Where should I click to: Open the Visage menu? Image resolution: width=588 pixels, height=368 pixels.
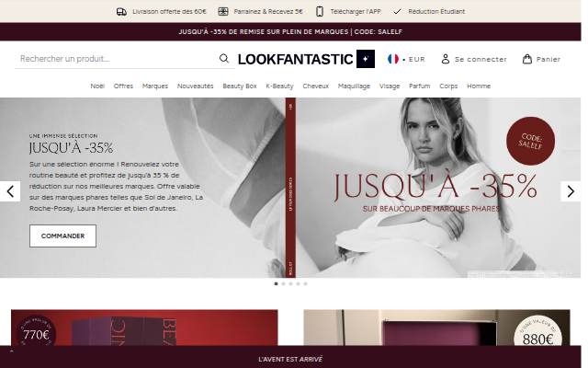390,86
